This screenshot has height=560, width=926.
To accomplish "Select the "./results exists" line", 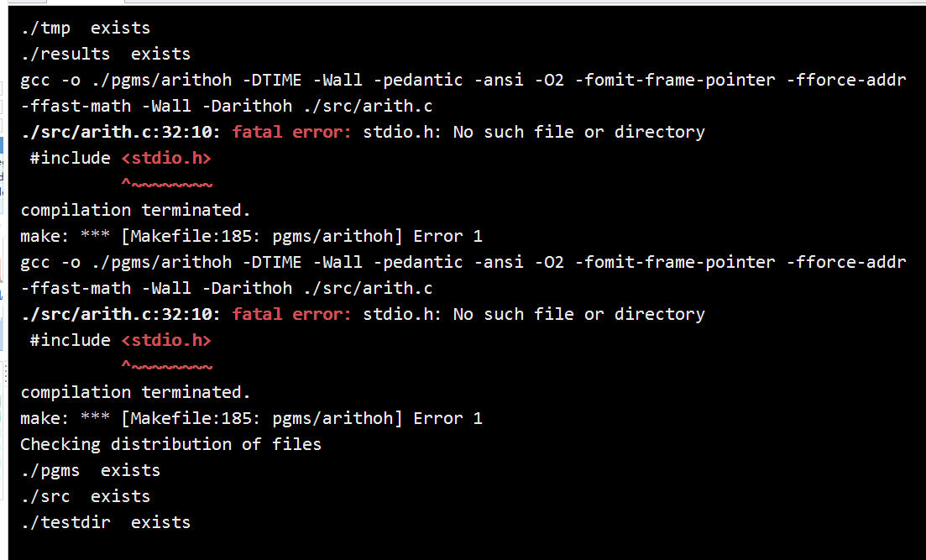I will pos(105,54).
